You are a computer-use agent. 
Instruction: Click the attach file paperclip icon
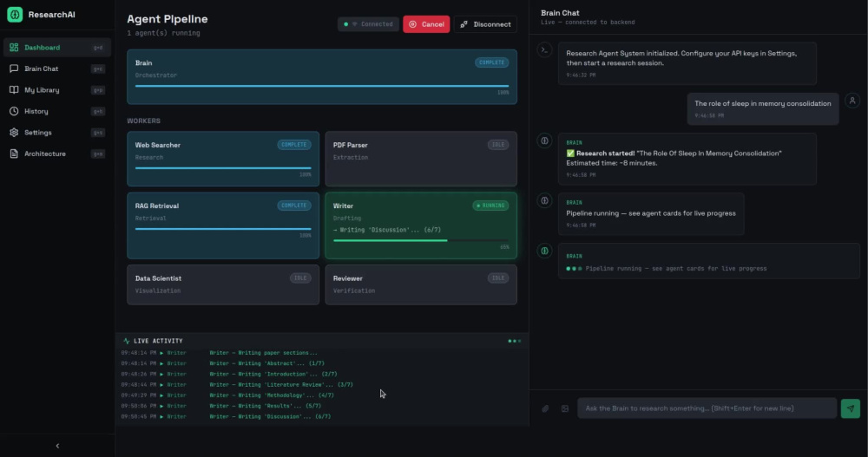pos(545,408)
